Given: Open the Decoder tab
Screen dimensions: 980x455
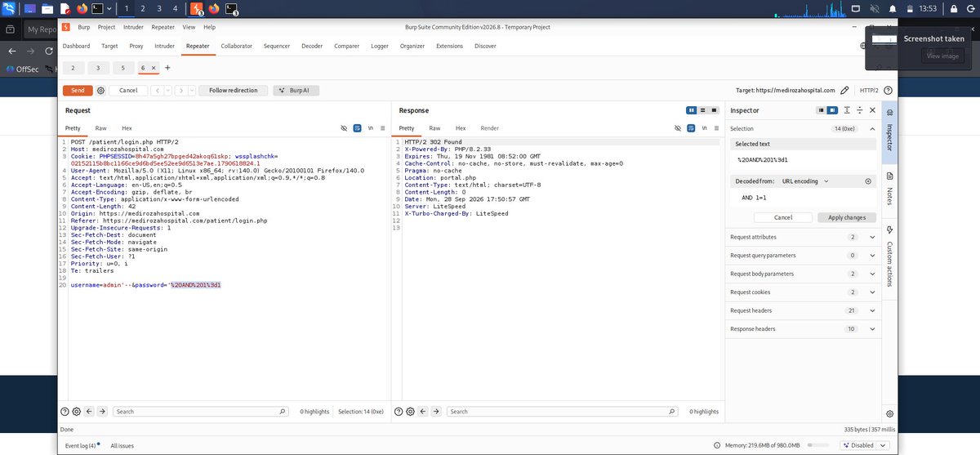Looking at the screenshot, I should [x=312, y=47].
